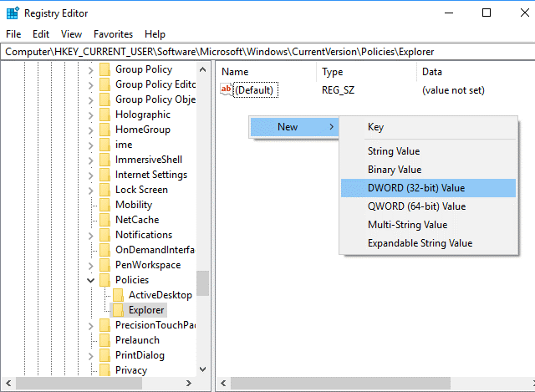Click the ab icon of the (Default) value

pos(227,89)
